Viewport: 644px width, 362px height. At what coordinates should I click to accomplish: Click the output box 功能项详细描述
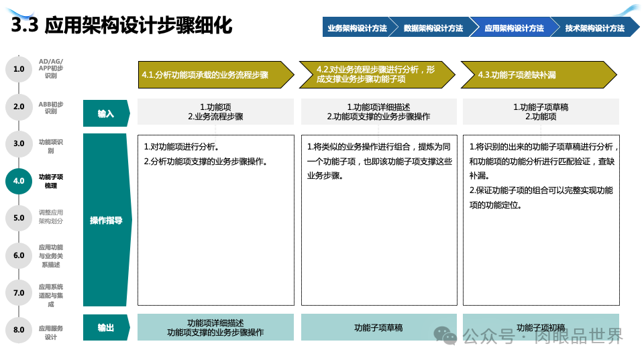[215, 328]
